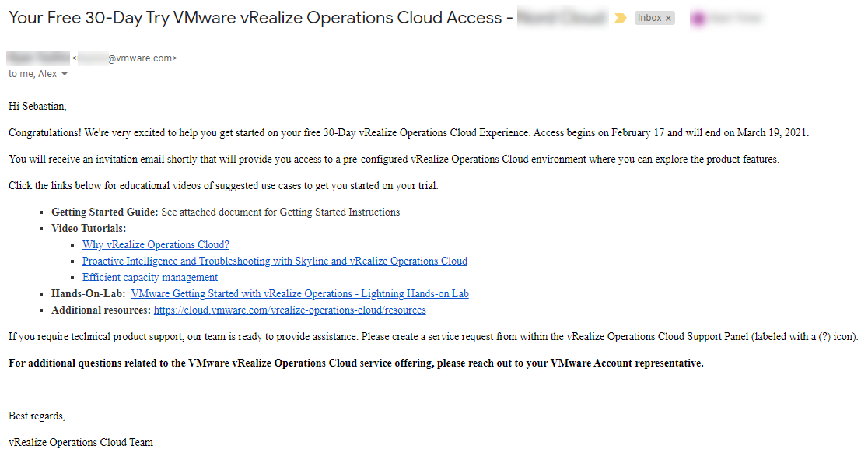The image size is (868, 456).
Task: Click the blurred sender name
Action: [x=37, y=58]
